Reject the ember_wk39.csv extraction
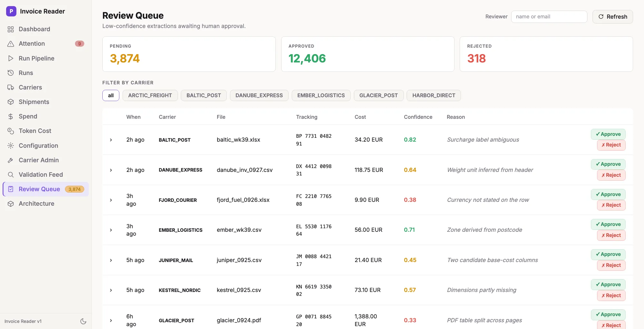The width and height of the screenshot is (644, 329). [611, 235]
